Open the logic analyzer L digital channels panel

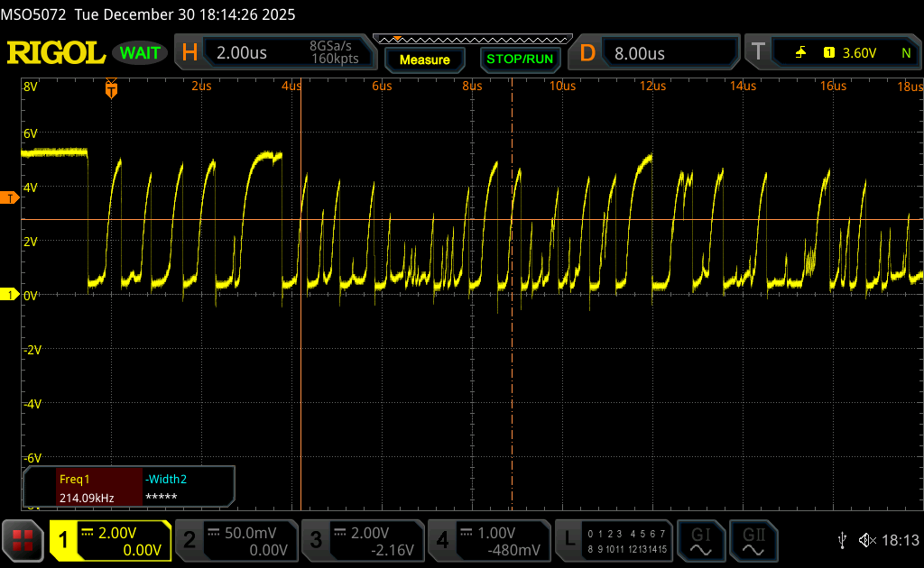point(614,540)
